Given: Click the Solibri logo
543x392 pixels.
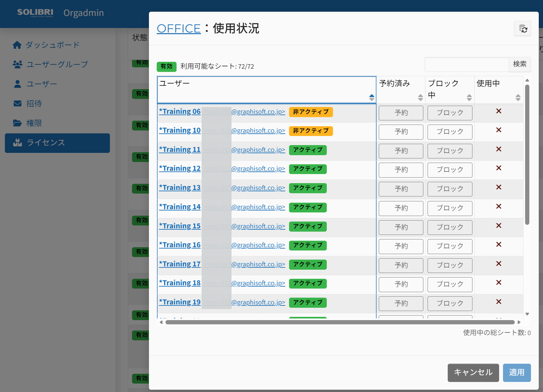Looking at the screenshot, I should tap(35, 13).
